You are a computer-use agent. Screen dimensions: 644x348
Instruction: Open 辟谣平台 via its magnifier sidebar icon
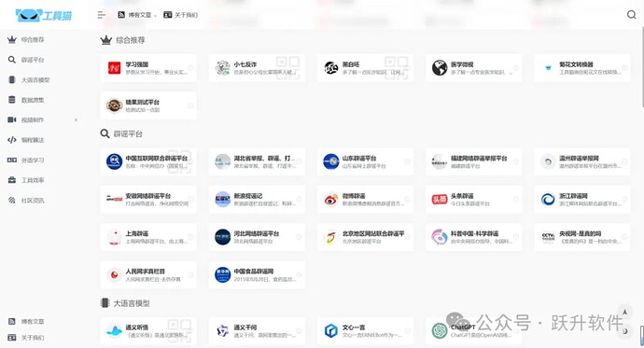(12, 60)
